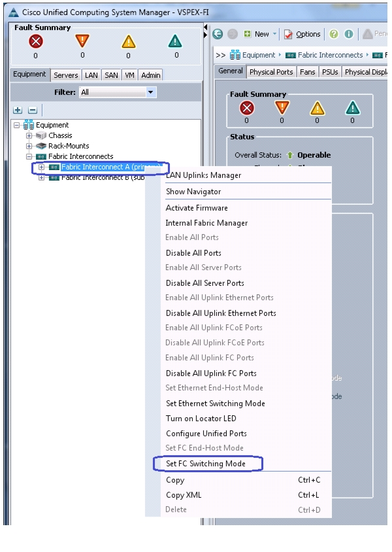
Task: Choose Copy XML from context menu
Action: click(184, 495)
